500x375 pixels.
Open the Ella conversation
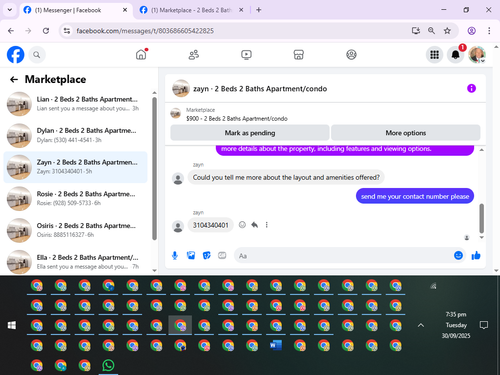(76, 261)
